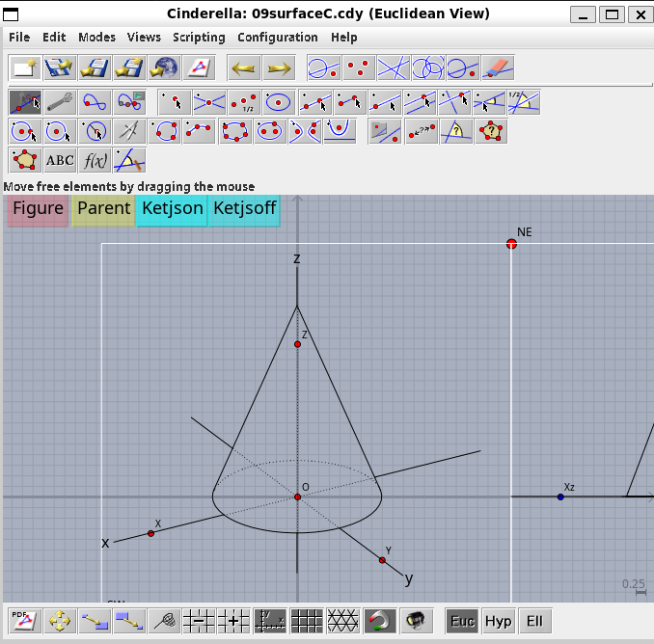Open the Modes menu
The height and width of the screenshot is (644, 654).
(x=96, y=38)
